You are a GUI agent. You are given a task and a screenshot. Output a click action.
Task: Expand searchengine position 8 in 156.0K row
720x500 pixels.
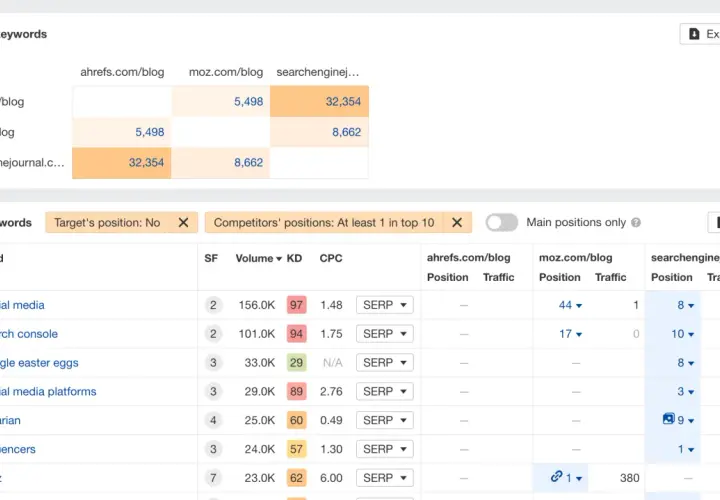coord(686,305)
